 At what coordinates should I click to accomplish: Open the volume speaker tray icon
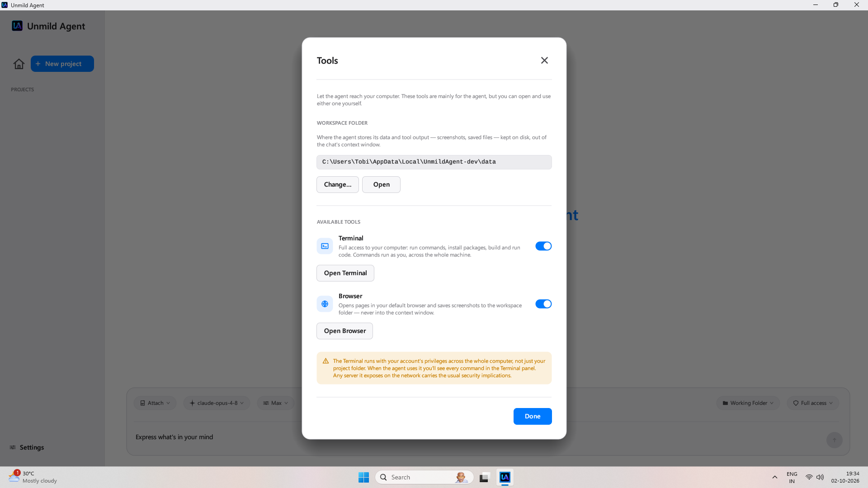tap(820, 477)
